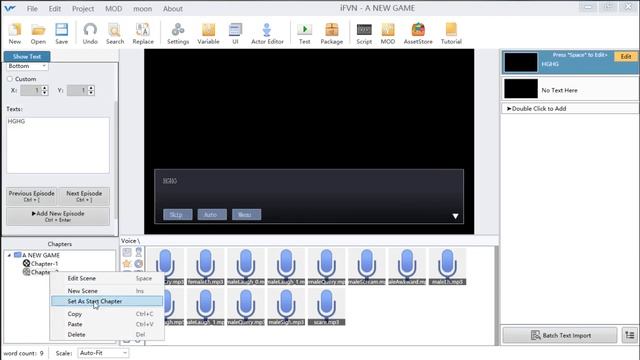
Task: Click Add New Episode button
Action: click(58, 216)
